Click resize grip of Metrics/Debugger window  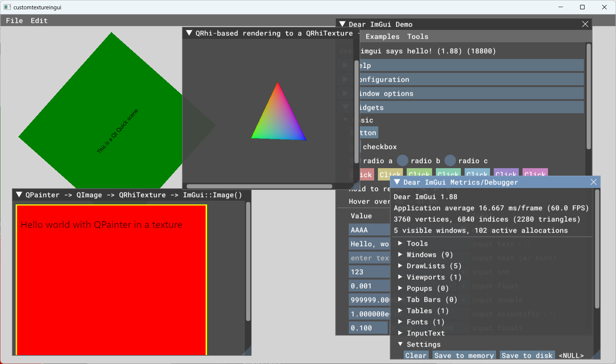(596, 355)
